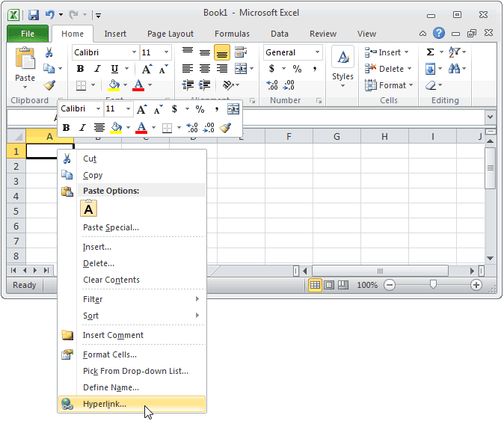This screenshot has height=421, width=504.
Task: Open the Insert cells dropdown arrow
Action: [x=407, y=52]
